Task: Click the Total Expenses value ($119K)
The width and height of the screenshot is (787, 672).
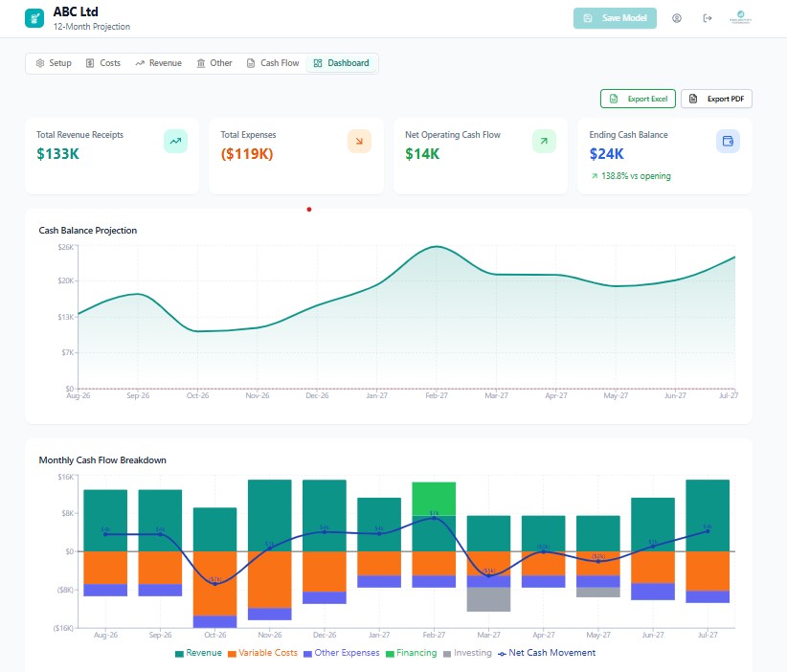Action: pos(247,154)
